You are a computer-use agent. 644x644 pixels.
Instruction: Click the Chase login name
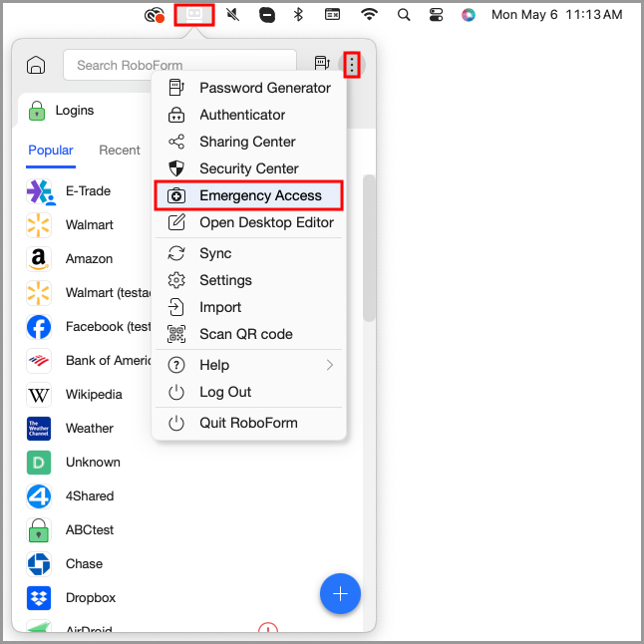[84, 564]
